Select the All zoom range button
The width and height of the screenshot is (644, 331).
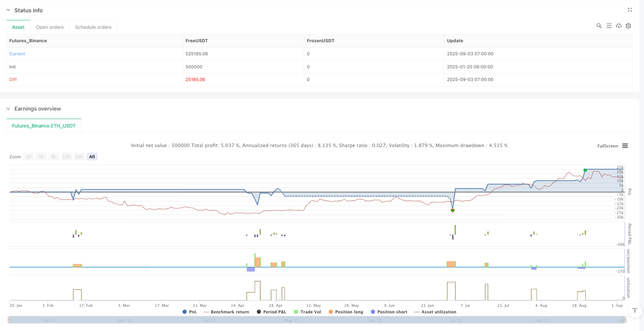tap(92, 157)
